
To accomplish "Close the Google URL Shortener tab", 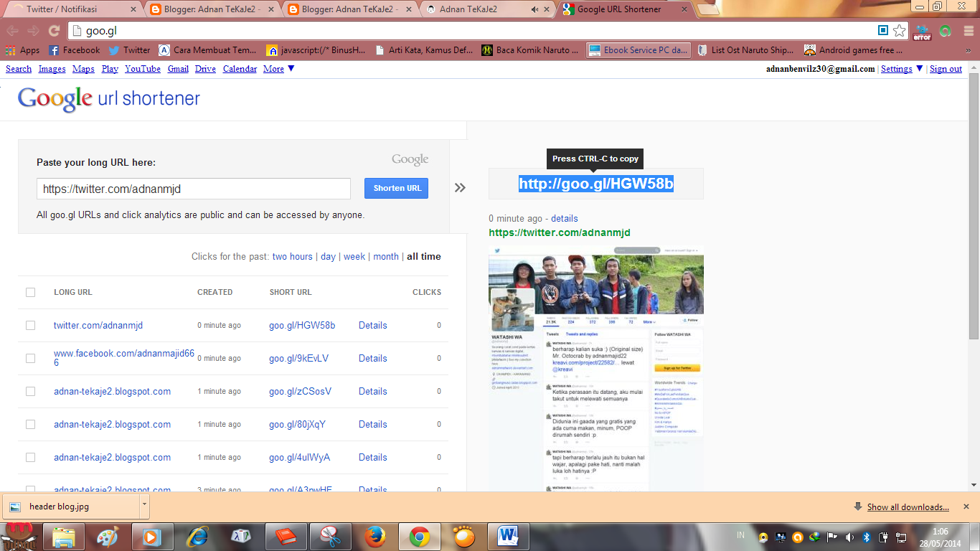I will pyautogui.click(x=684, y=10).
